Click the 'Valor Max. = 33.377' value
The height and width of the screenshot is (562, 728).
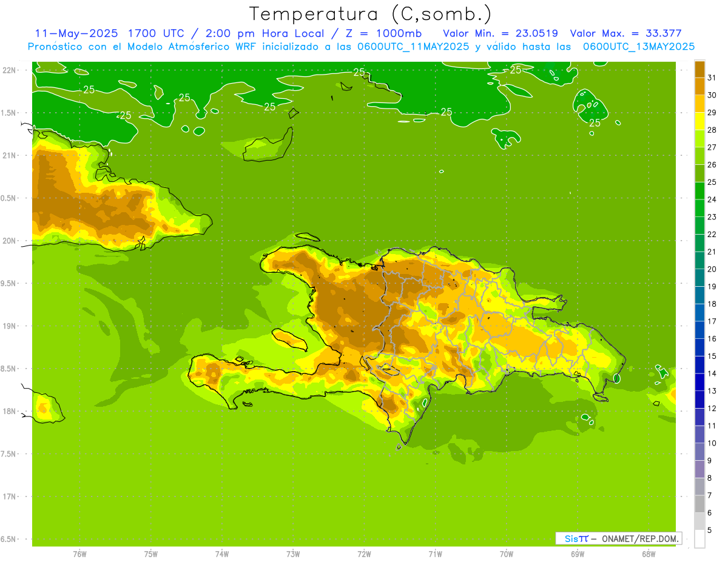tap(625, 33)
